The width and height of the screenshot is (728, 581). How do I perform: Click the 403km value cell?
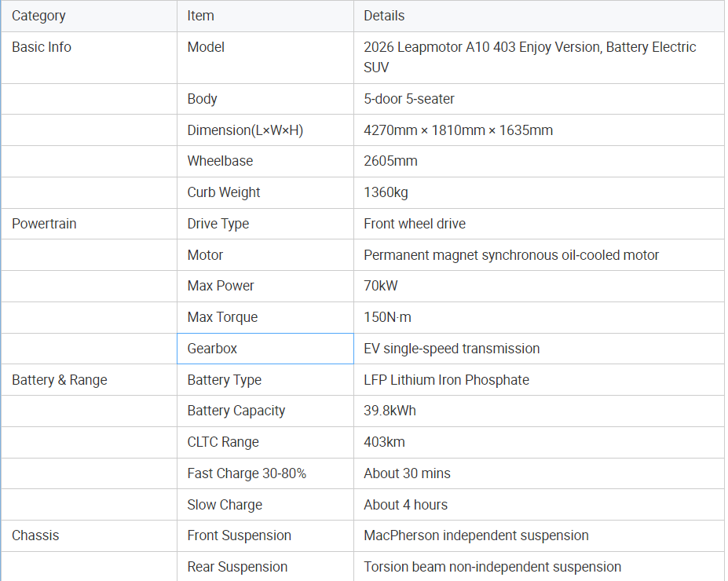pos(539,442)
